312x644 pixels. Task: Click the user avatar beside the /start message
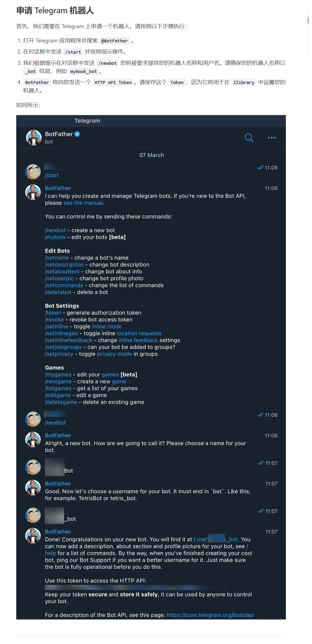tap(33, 171)
